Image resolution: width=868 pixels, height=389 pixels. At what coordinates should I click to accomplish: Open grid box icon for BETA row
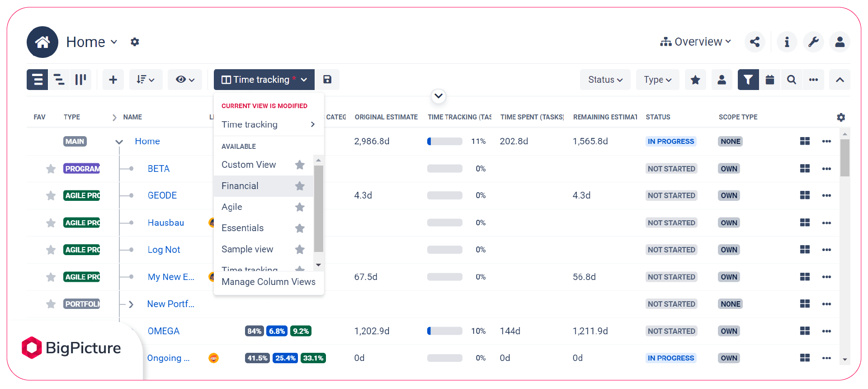[x=805, y=168]
